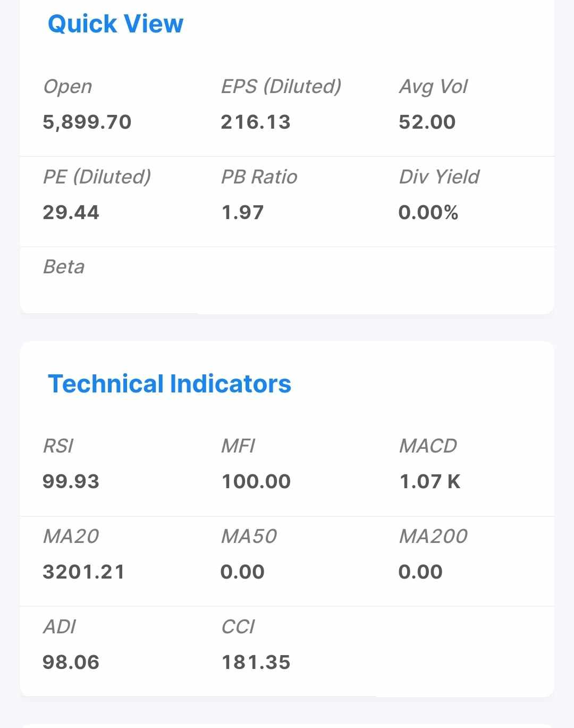Screen dimensions: 574x728
Task: Select the Avg Vol value 52.00
Action: 427,122
